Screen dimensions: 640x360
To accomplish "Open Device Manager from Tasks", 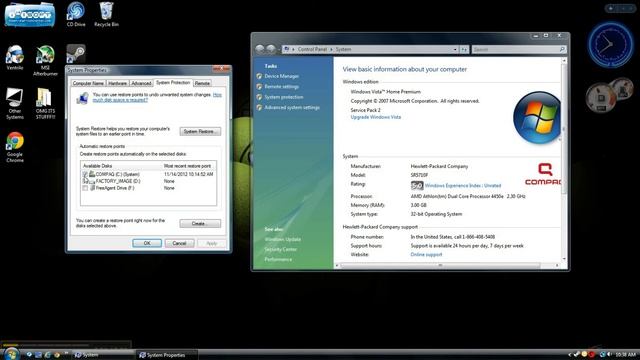I will pyautogui.click(x=281, y=76).
